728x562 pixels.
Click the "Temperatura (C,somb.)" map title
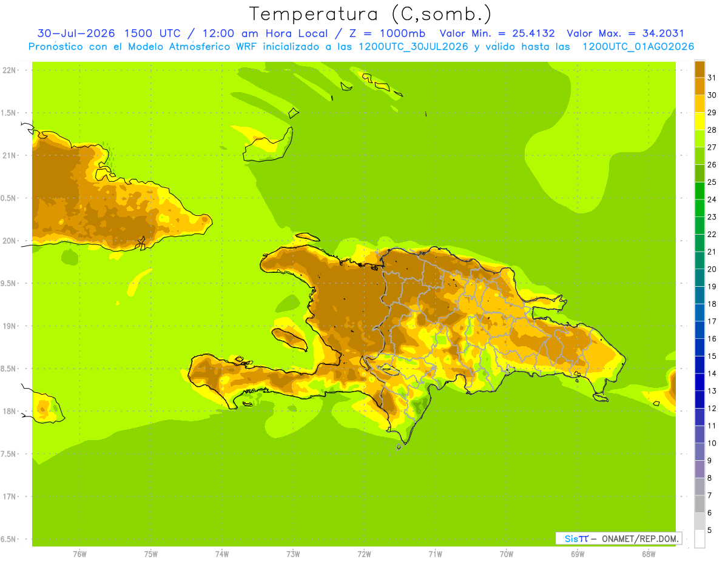(x=371, y=14)
